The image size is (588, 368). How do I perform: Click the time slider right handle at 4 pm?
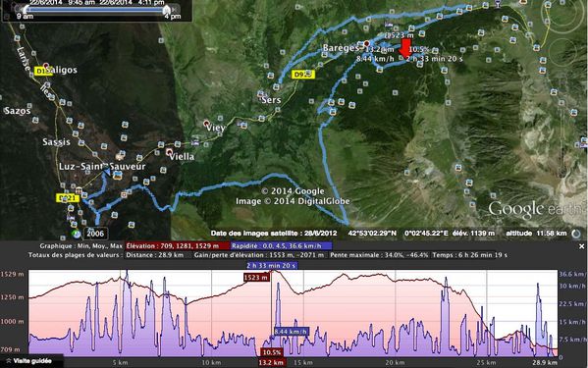coord(167,10)
